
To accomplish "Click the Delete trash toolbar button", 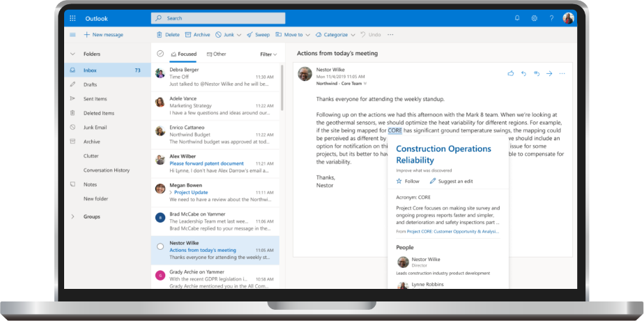I will point(168,35).
